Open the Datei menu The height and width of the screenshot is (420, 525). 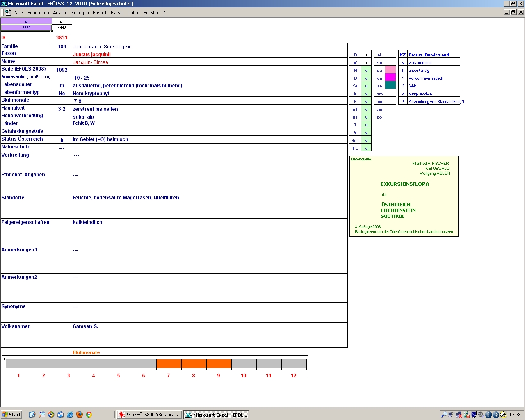18,13
